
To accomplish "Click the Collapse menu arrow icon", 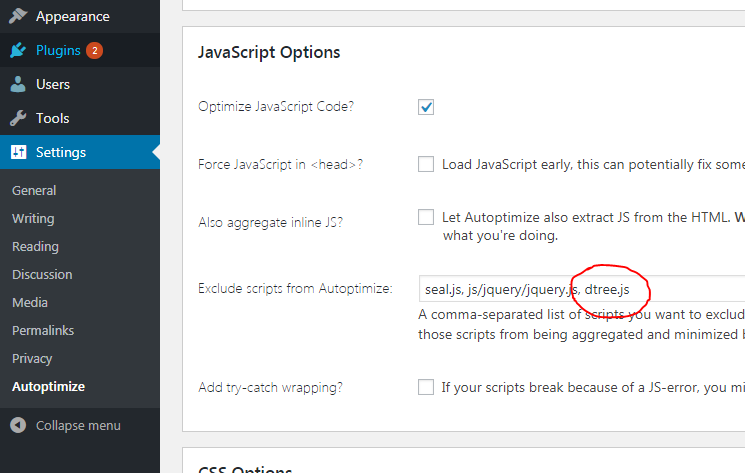I will (18, 425).
